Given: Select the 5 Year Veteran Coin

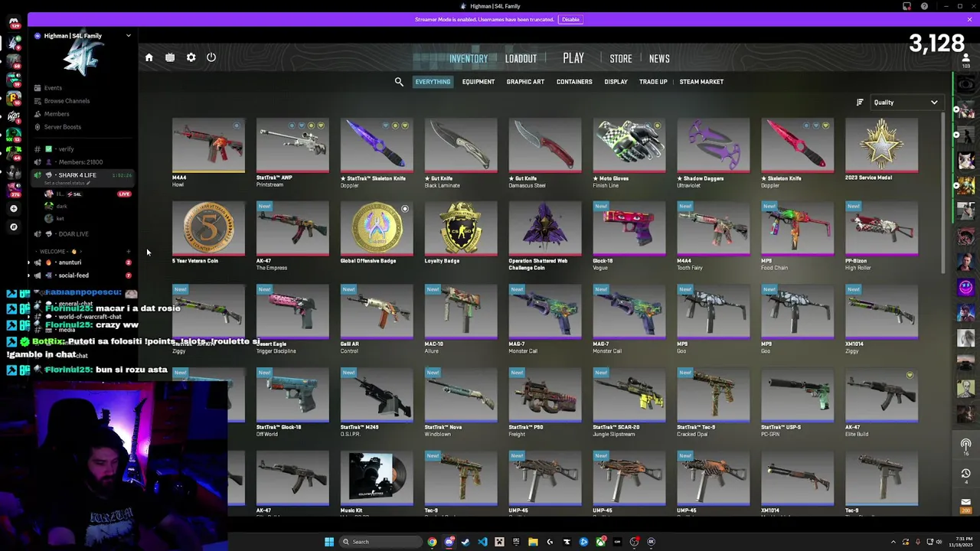Looking at the screenshot, I should (x=208, y=233).
